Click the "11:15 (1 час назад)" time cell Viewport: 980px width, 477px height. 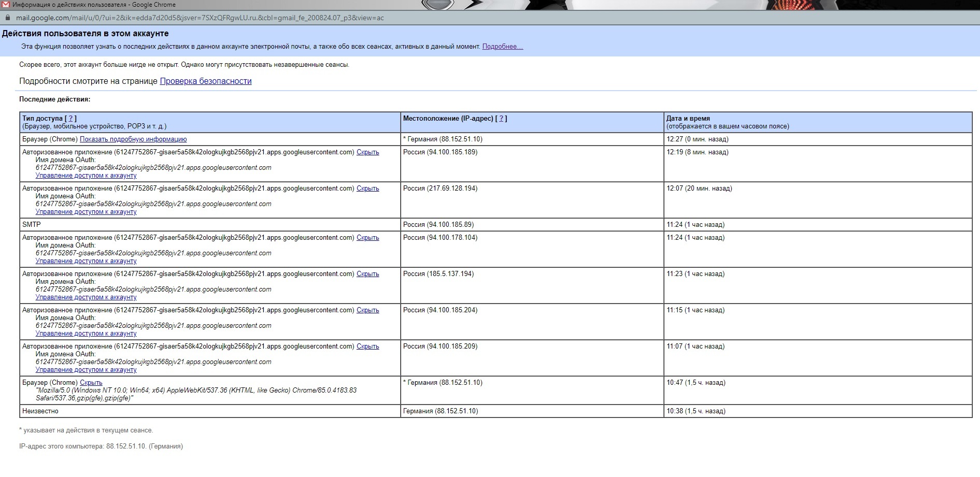(818, 322)
